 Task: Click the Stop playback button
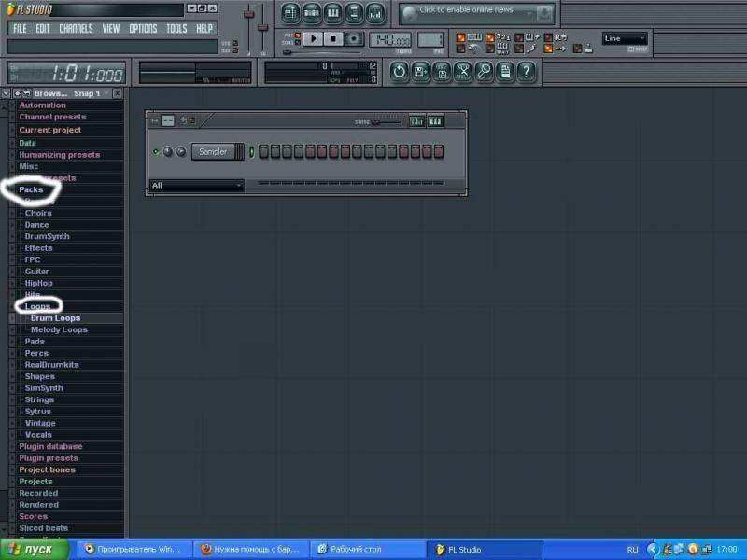pyautogui.click(x=333, y=38)
